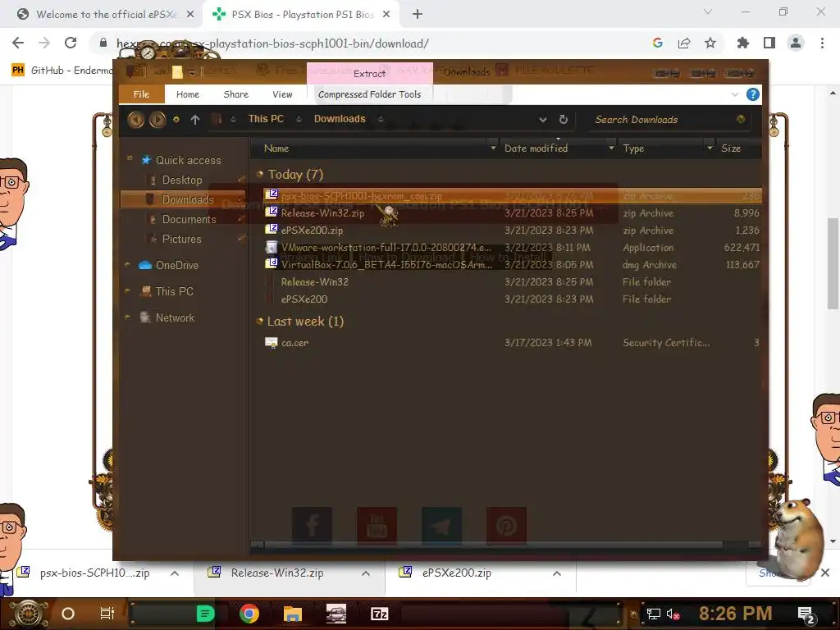Click the muted volume tray icon
The width and height of the screenshot is (840, 630).
point(673,614)
